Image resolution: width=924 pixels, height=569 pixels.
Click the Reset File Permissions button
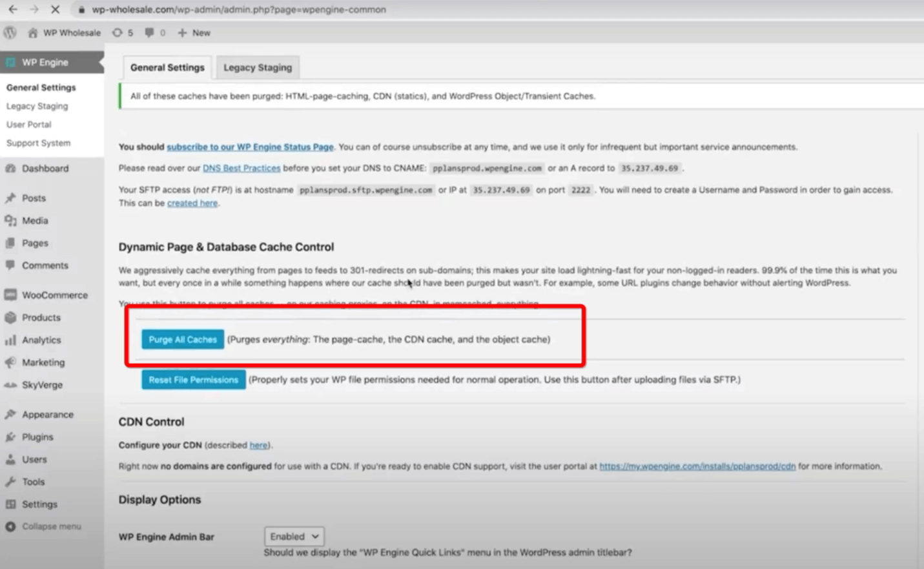[x=194, y=380]
